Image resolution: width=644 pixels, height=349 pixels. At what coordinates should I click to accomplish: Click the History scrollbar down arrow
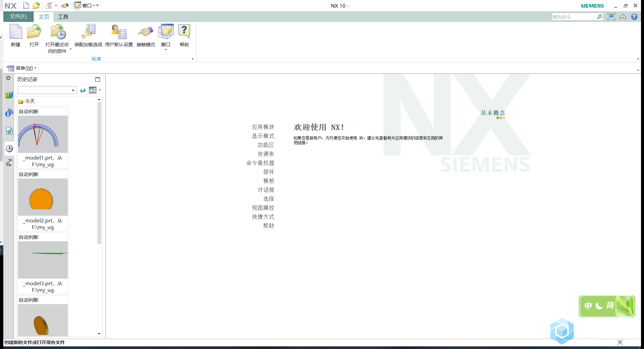click(99, 334)
